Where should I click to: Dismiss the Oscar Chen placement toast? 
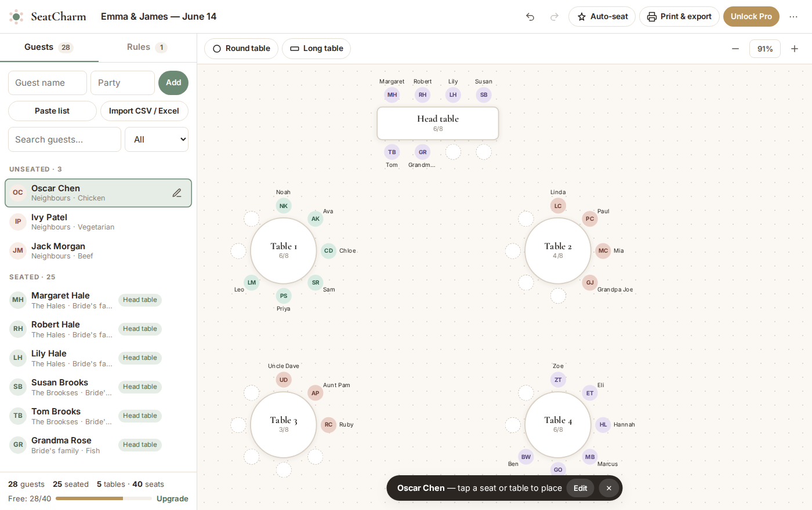[608, 488]
